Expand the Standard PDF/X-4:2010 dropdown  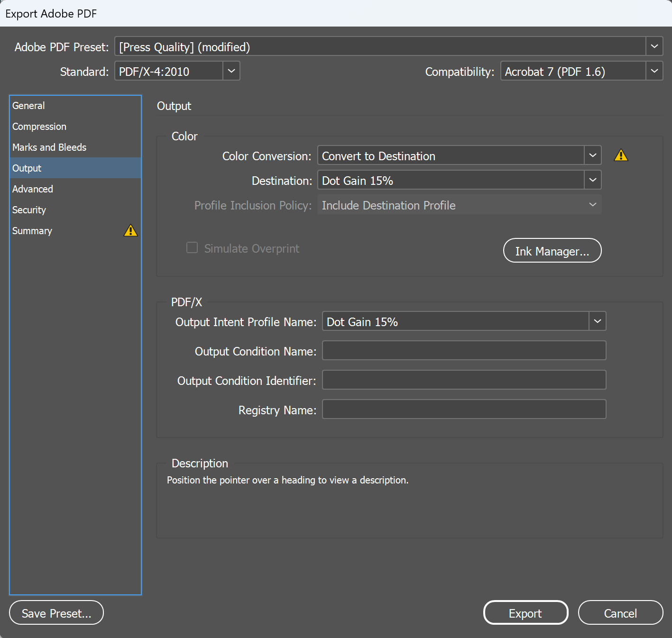[x=231, y=71]
